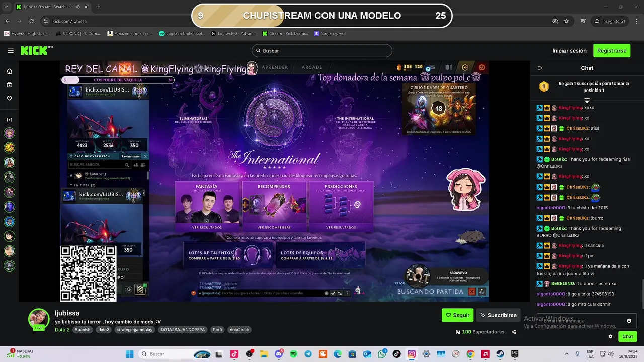Open the Following heart icon in sidebar
Image resolution: width=644 pixels, height=362 pixels.
pos(9,98)
